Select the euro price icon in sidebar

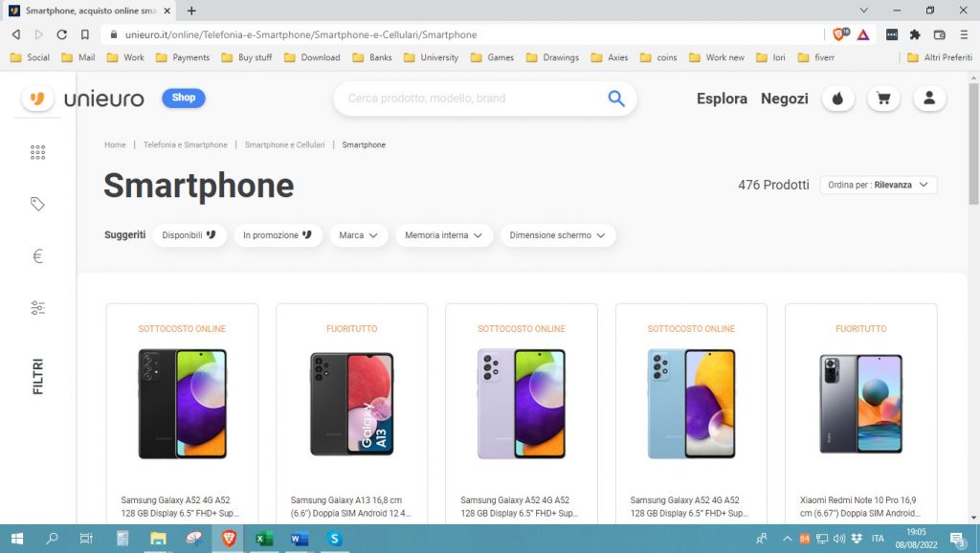[37, 256]
